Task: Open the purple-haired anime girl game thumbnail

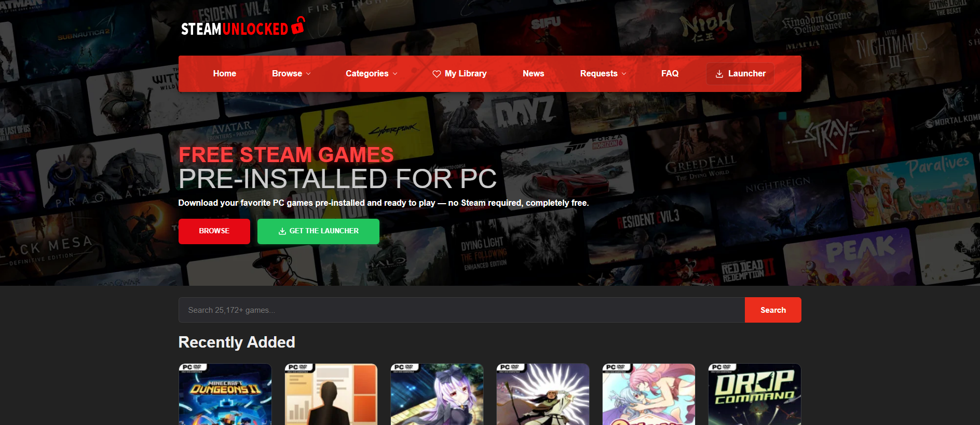Action: (x=437, y=394)
